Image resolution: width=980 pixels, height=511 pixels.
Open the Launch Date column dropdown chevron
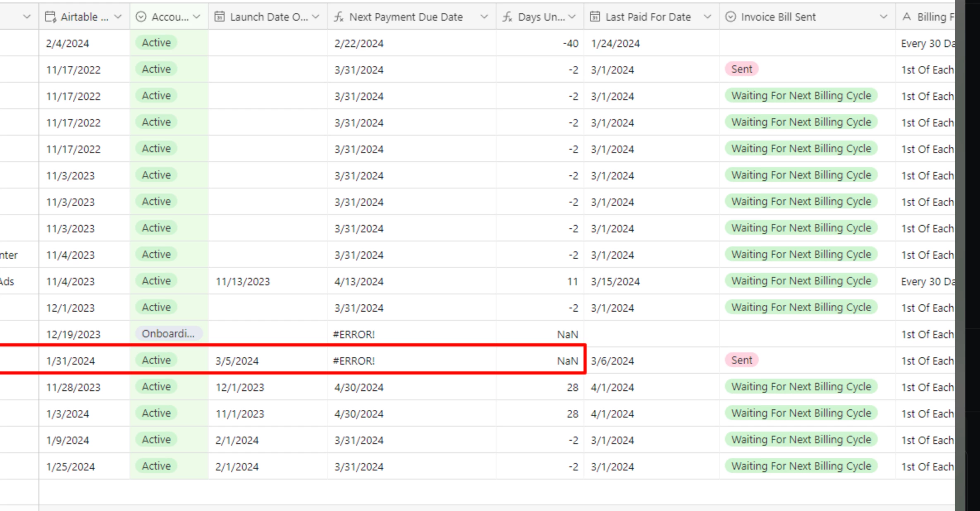316,17
